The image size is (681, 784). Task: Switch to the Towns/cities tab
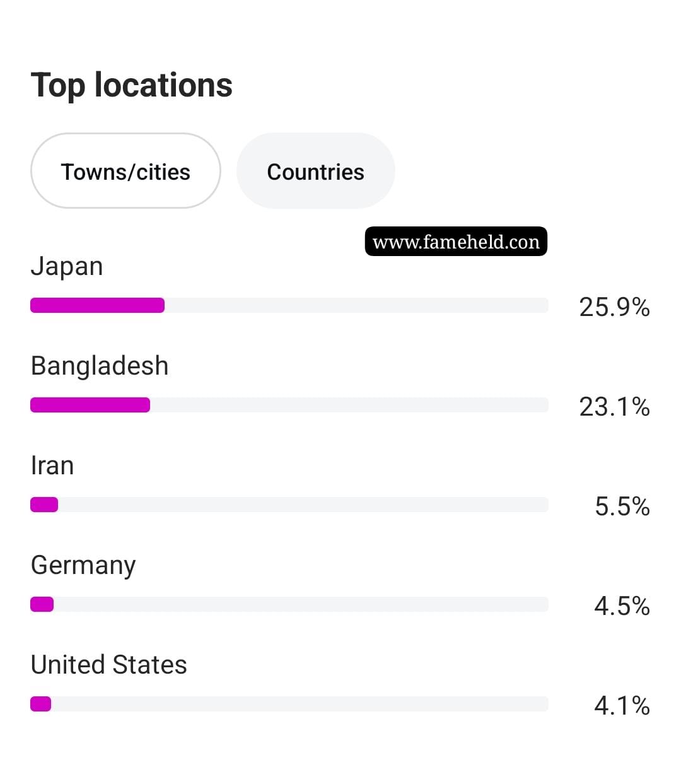click(x=125, y=170)
